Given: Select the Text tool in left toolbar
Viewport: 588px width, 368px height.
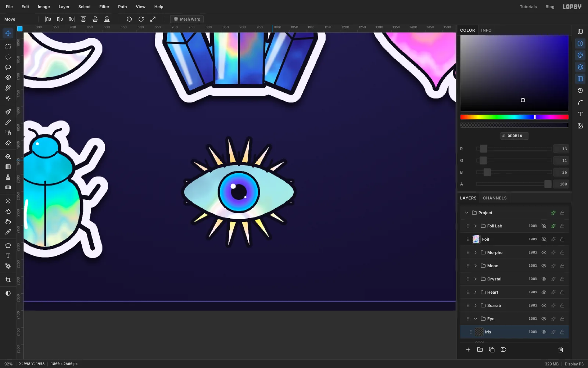Looking at the screenshot, I should click(8, 256).
